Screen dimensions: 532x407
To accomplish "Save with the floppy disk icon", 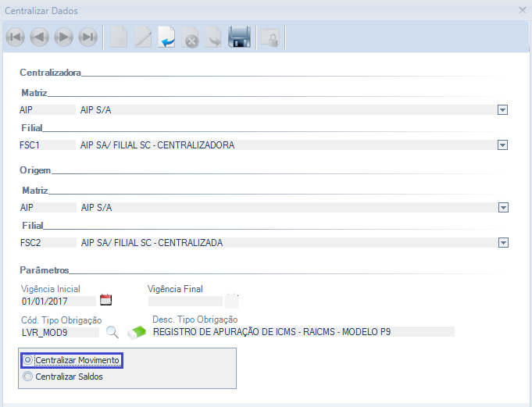I will pyautogui.click(x=240, y=37).
